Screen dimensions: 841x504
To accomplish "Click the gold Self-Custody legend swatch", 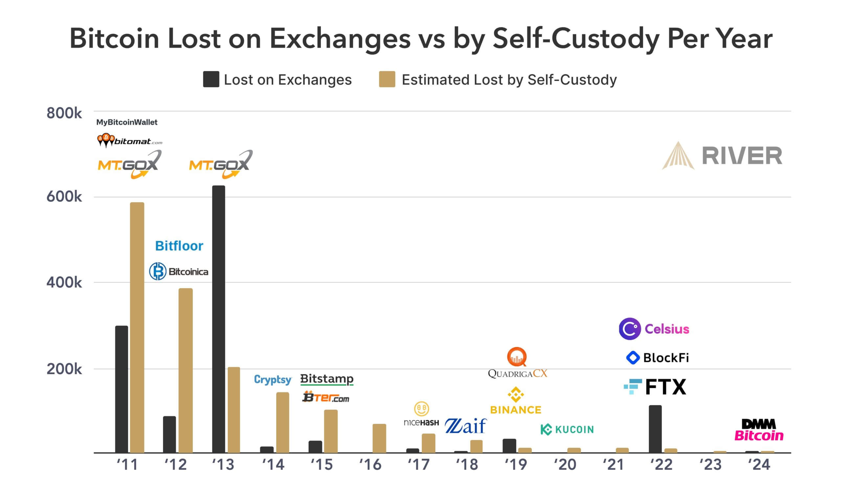I will tap(387, 79).
